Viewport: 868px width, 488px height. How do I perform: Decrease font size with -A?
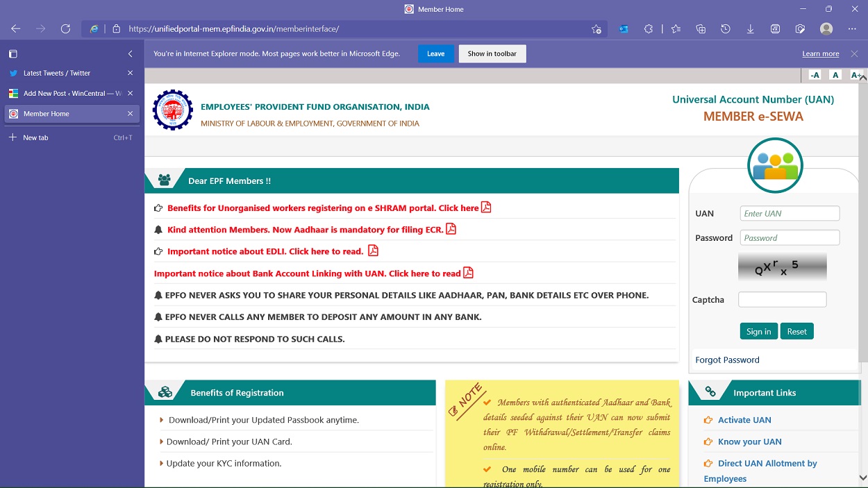pos(815,75)
